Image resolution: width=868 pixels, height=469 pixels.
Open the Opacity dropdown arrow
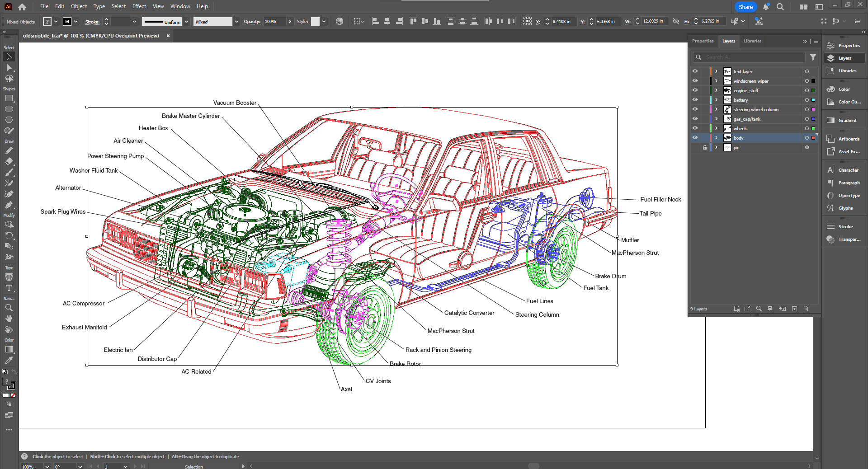[290, 22]
